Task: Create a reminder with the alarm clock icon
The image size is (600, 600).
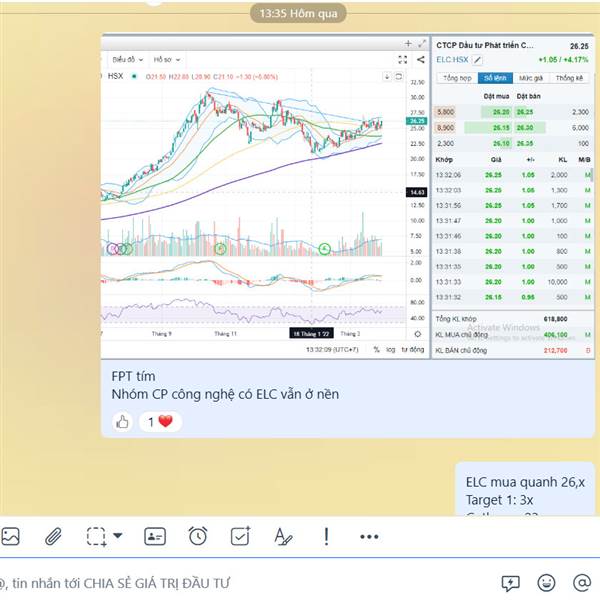Action: tap(198, 536)
